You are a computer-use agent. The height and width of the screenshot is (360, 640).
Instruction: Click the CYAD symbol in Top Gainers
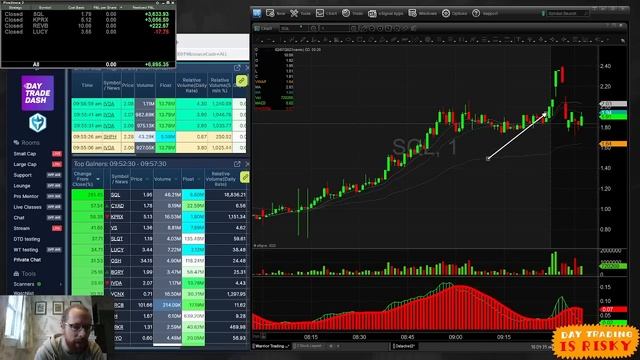pos(117,206)
